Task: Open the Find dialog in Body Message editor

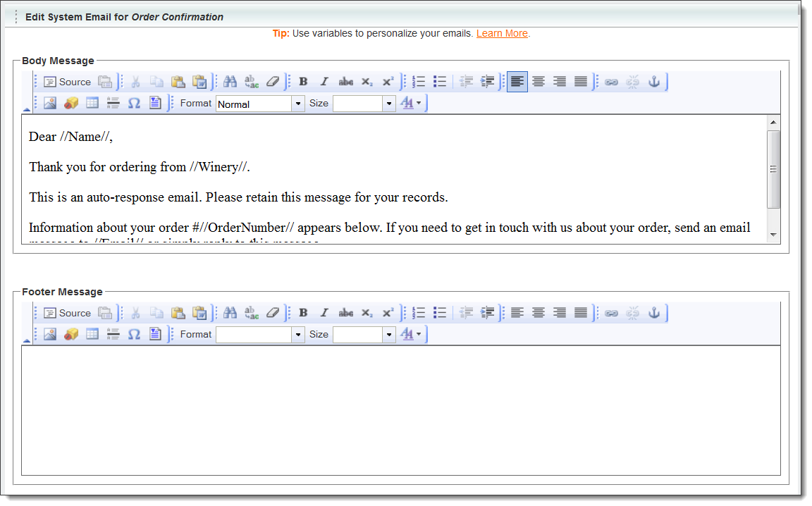Action: 230,81
